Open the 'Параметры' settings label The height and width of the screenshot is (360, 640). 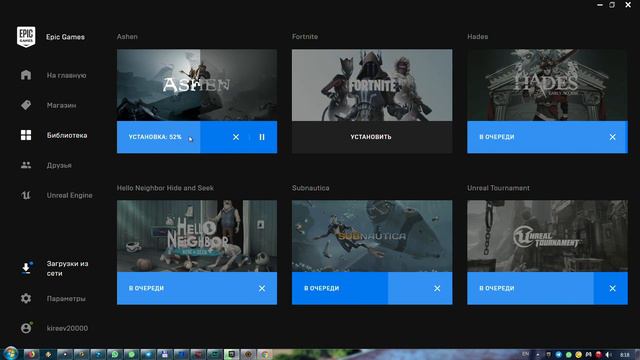pyautogui.click(x=66, y=299)
